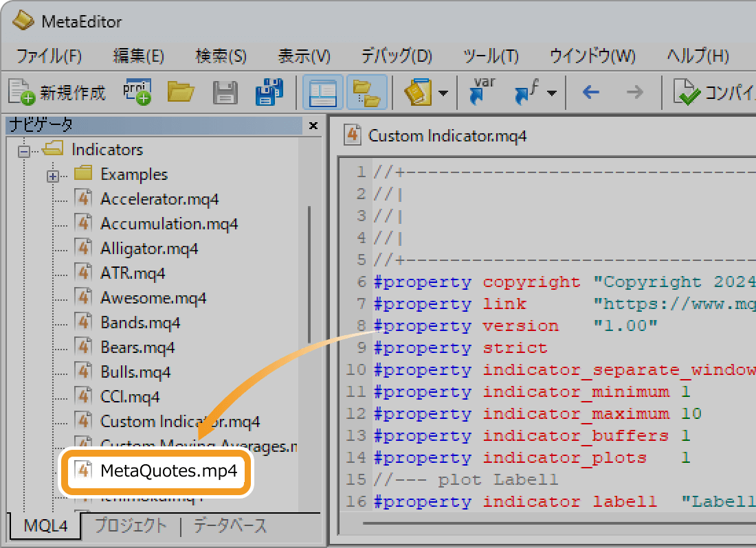Image resolution: width=756 pixels, height=548 pixels.
Task: Open file using the folder icon
Action: pos(181,91)
